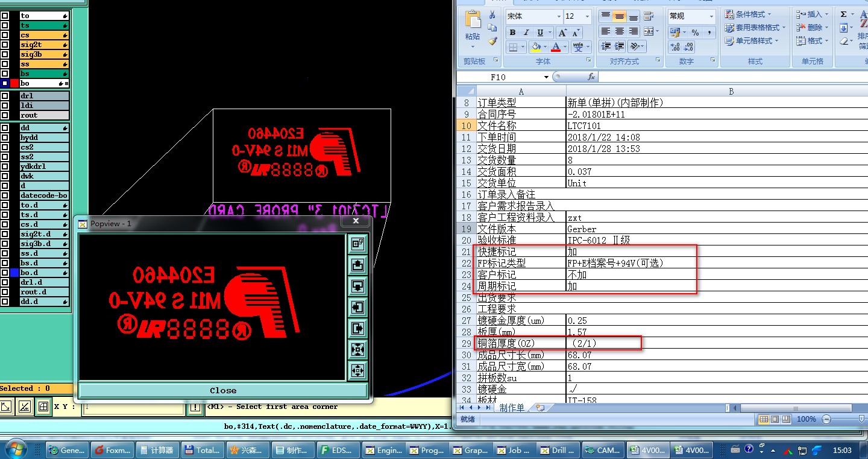Select layer bo.d in layer list
The width and height of the screenshot is (868, 459).
[44, 273]
